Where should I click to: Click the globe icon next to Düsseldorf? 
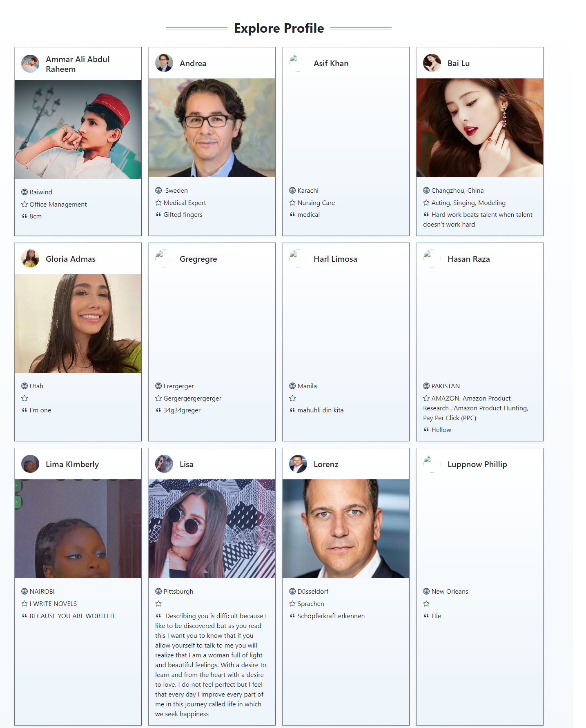(292, 591)
